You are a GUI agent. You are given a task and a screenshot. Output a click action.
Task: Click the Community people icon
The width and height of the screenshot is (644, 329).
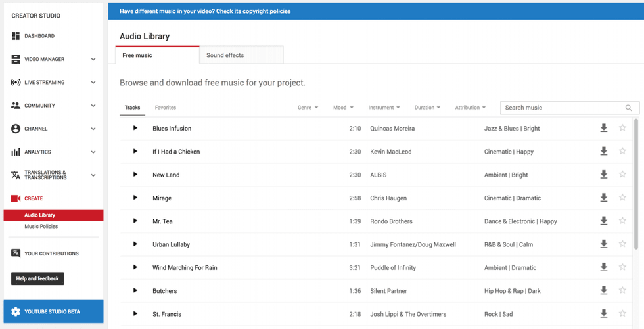click(16, 106)
